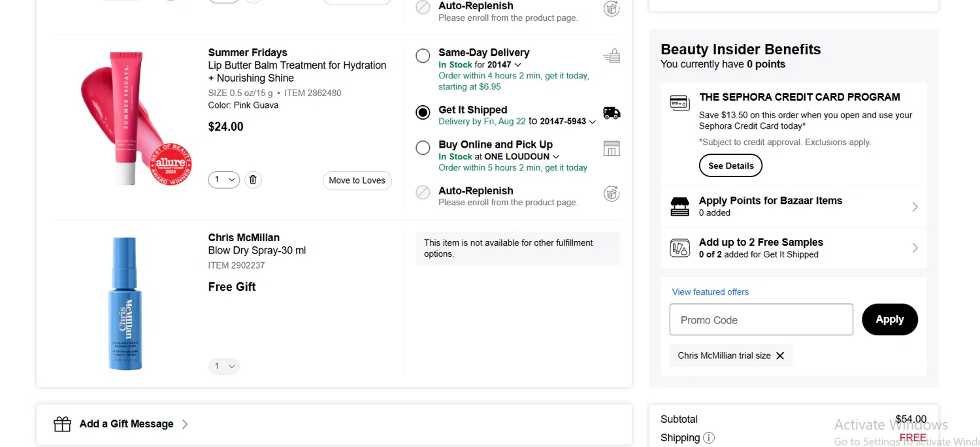
Task: Open the Chris McMillan Blow Dry Spray image
Action: [124, 304]
